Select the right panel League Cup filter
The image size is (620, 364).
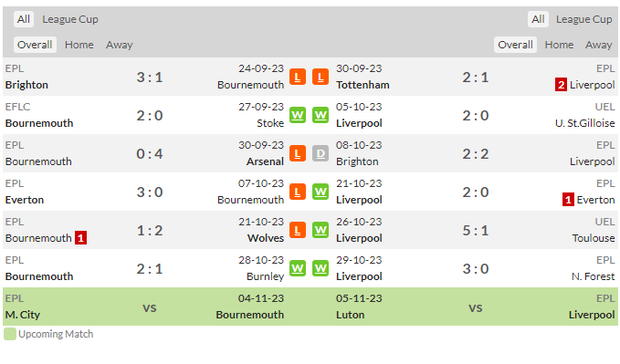[x=583, y=19]
